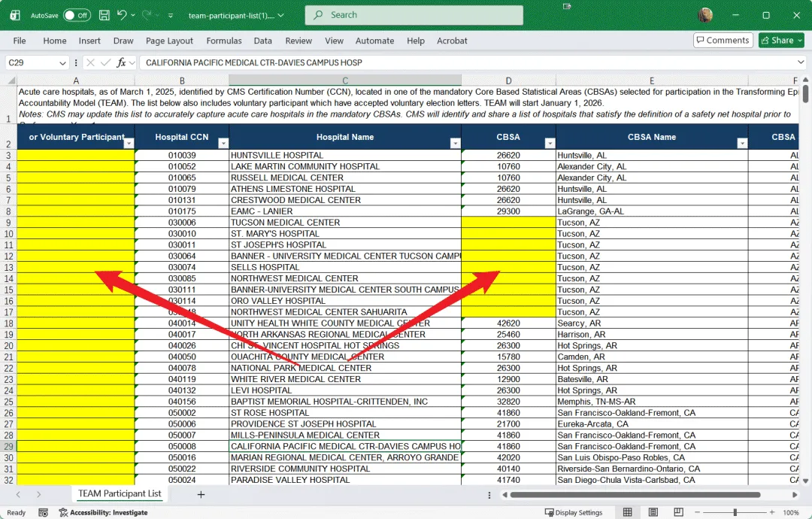Open the Insert Function fx icon
812x519 pixels.
pyautogui.click(x=121, y=62)
